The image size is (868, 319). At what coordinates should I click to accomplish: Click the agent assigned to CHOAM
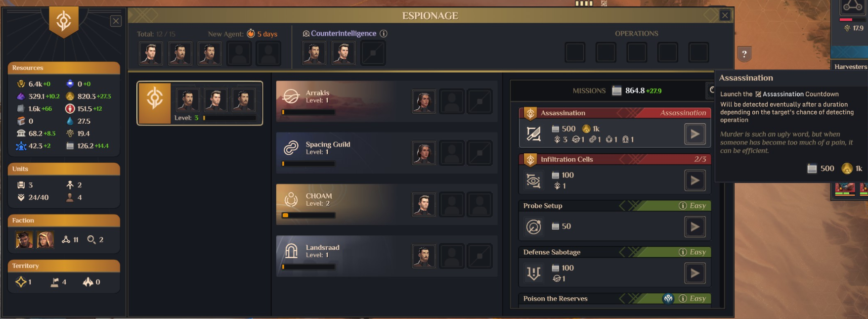[x=424, y=205]
